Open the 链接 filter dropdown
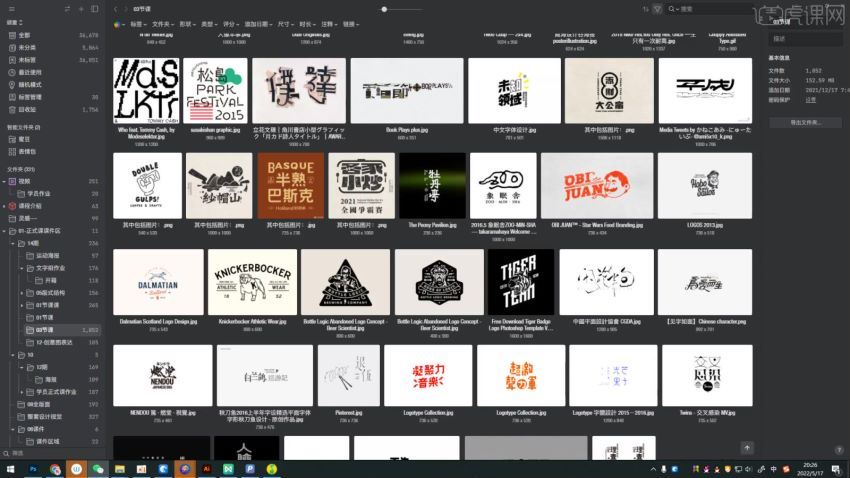 pyautogui.click(x=351, y=24)
